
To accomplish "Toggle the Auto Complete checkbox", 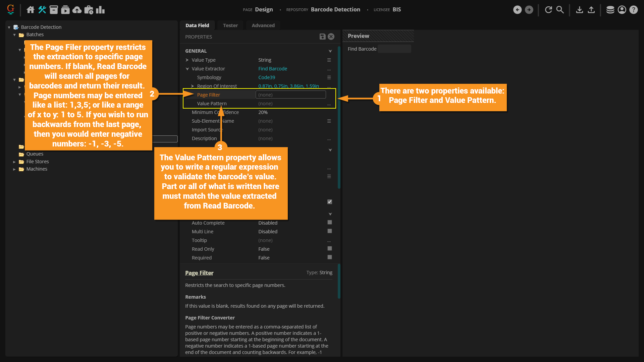I will [x=330, y=223].
